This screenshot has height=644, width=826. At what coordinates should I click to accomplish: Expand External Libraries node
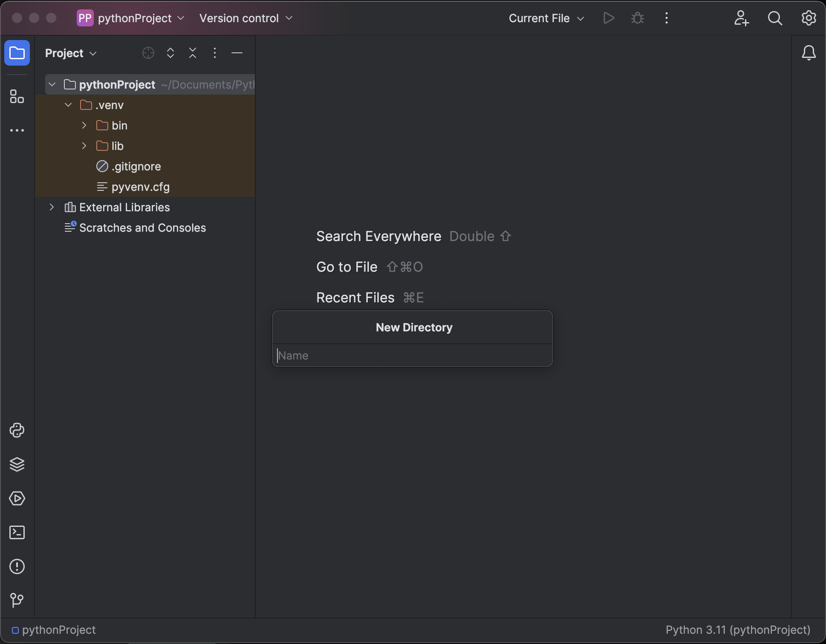point(52,207)
